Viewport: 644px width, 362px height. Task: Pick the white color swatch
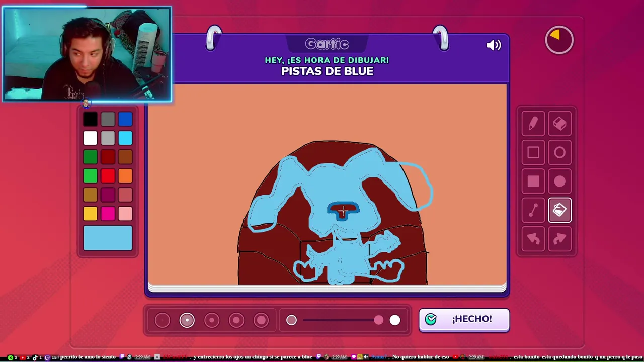[90, 138]
